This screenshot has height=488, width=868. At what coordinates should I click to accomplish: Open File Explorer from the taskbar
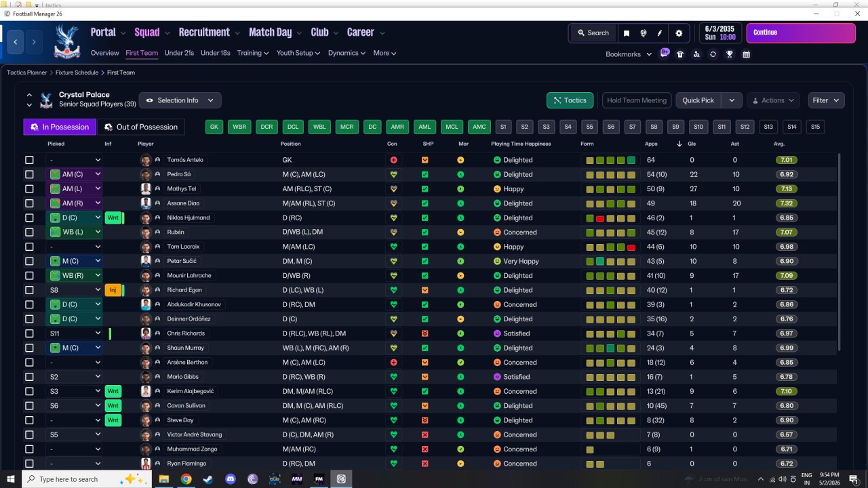tap(163, 479)
